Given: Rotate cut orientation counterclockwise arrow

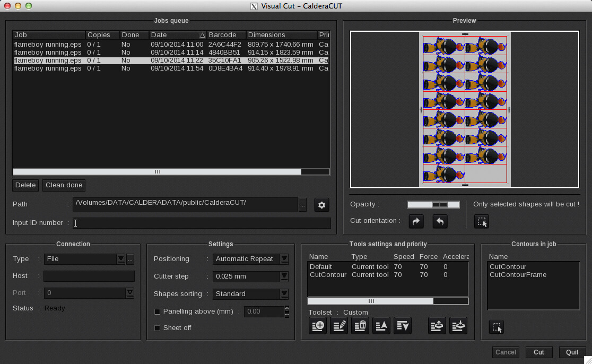Looking at the screenshot, I should [440, 221].
